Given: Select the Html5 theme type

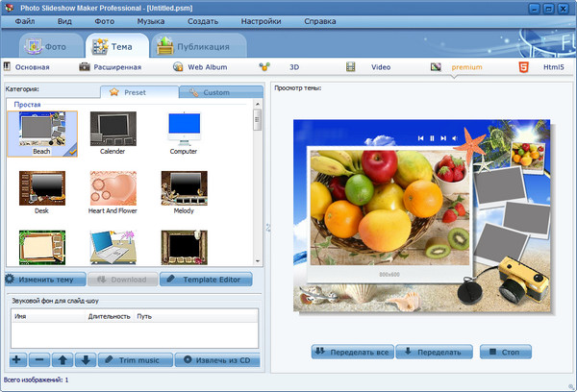Looking at the screenshot, I should pos(554,67).
